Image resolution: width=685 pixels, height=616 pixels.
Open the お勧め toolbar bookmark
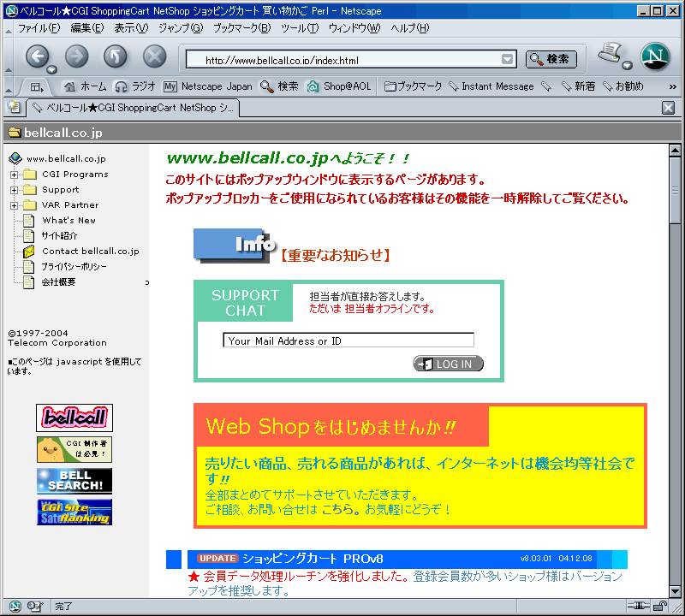pyautogui.click(x=623, y=86)
